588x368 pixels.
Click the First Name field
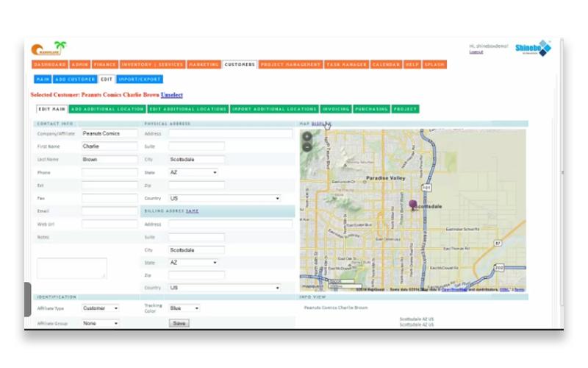[110, 146]
